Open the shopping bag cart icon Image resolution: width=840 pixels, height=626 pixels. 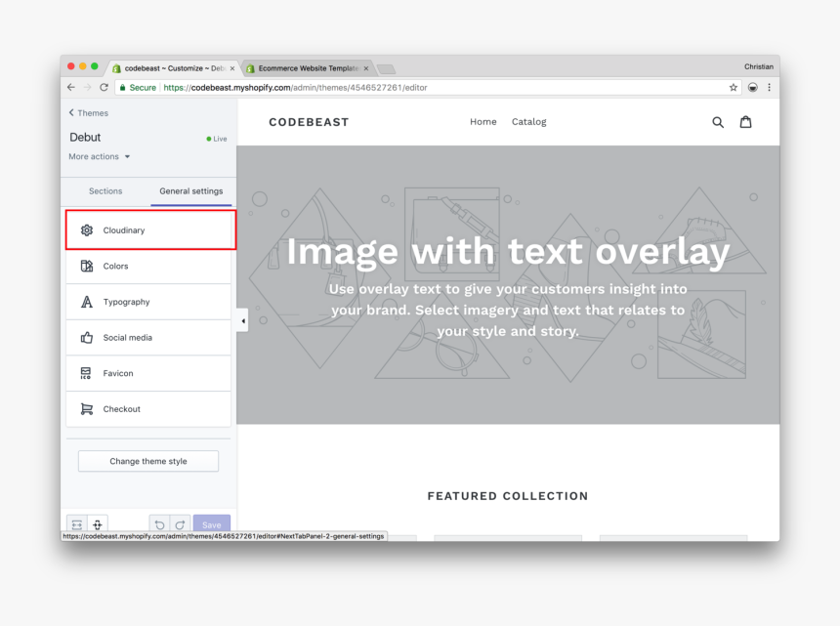click(745, 122)
